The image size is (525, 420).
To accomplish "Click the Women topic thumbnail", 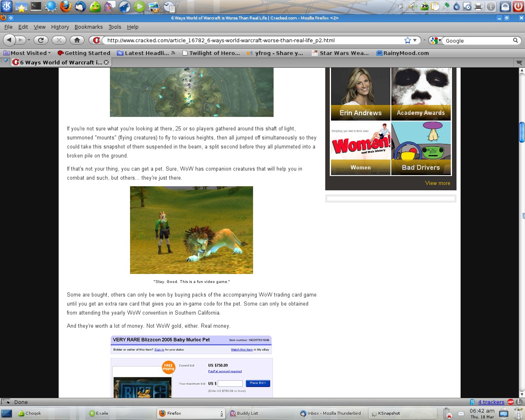I will [x=361, y=148].
